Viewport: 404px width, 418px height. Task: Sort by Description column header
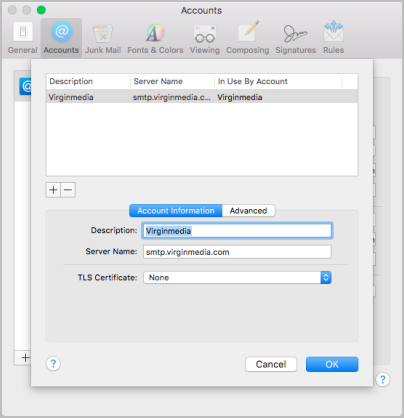click(88, 81)
